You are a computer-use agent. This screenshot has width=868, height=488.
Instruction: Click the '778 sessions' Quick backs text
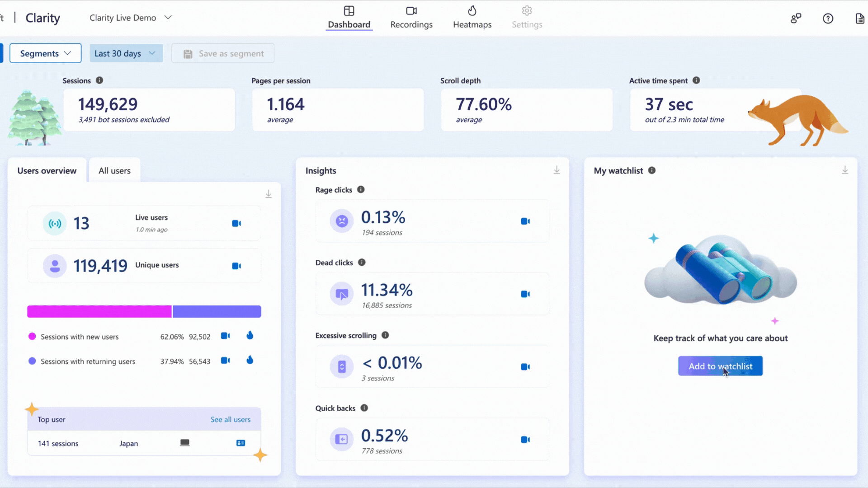382,450
